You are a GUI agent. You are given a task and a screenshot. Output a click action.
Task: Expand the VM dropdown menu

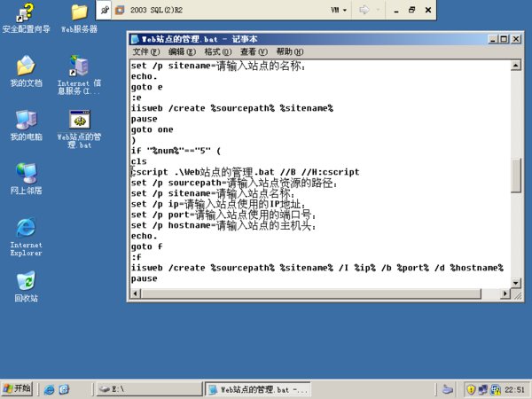click(x=339, y=10)
